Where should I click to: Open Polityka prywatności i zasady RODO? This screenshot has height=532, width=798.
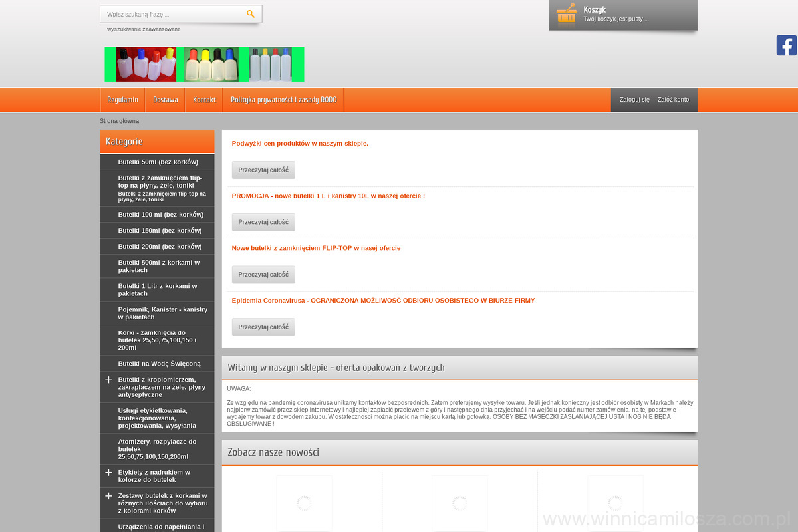283,100
